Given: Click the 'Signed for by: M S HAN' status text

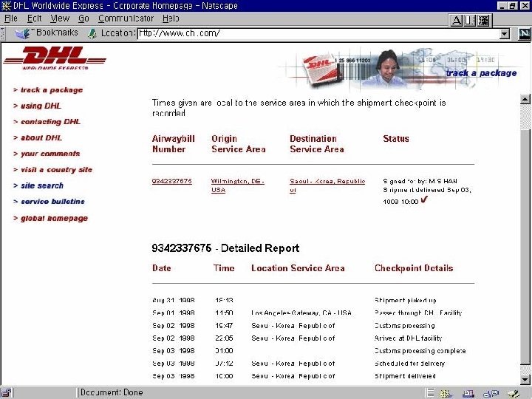Looking at the screenshot, I should click(x=420, y=181).
